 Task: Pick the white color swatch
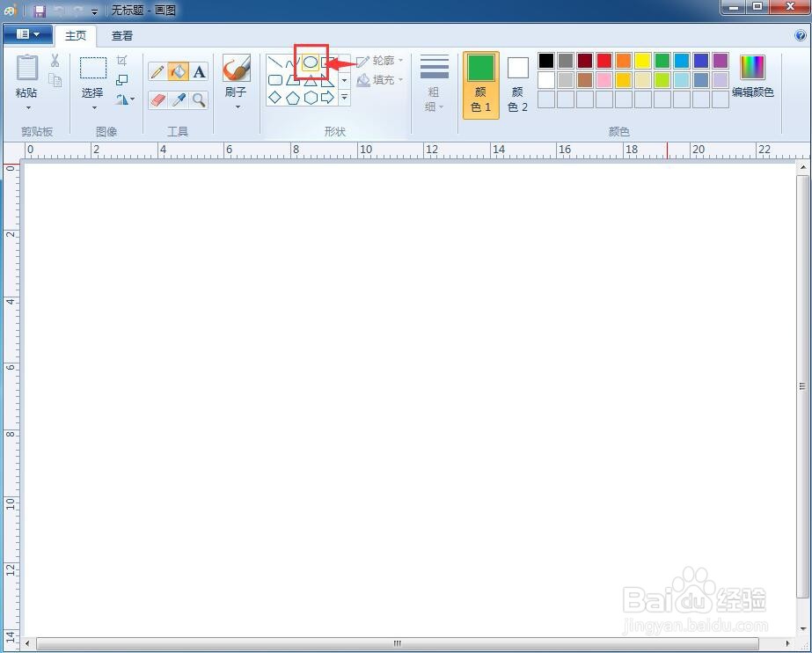point(545,80)
